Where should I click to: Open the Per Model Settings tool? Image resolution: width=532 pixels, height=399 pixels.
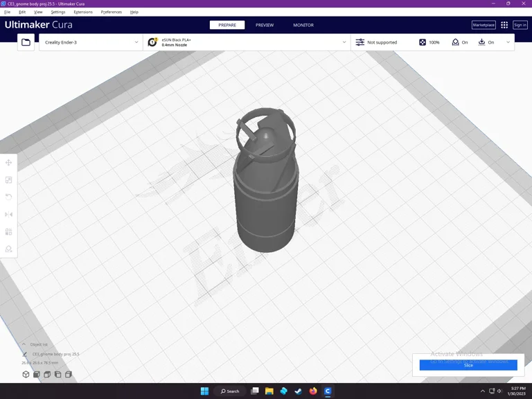[9, 231]
